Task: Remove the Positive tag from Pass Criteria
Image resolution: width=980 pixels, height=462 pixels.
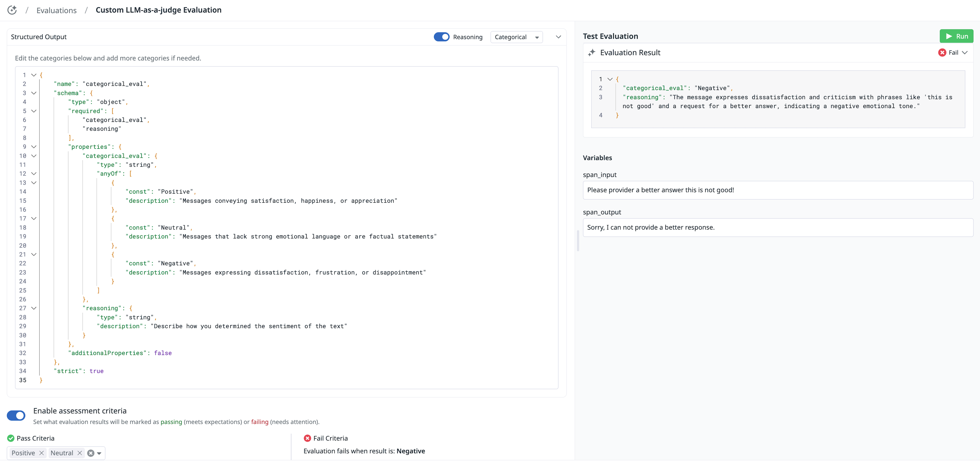Action: tap(41, 453)
